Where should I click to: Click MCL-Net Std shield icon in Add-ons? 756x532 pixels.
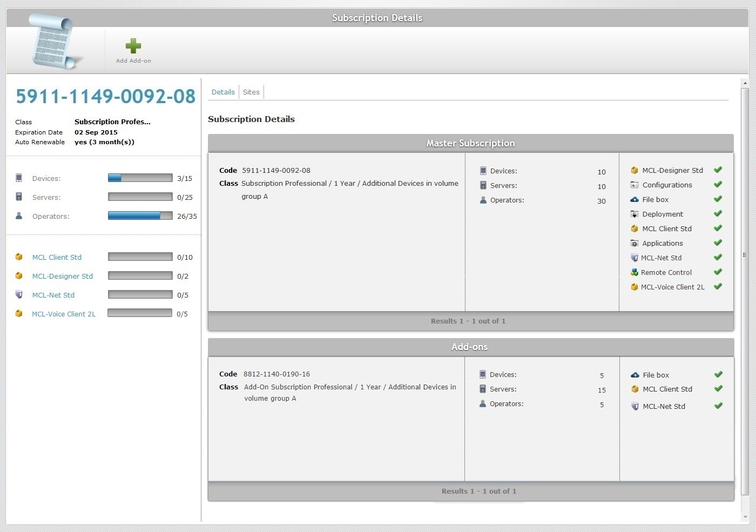click(x=635, y=406)
